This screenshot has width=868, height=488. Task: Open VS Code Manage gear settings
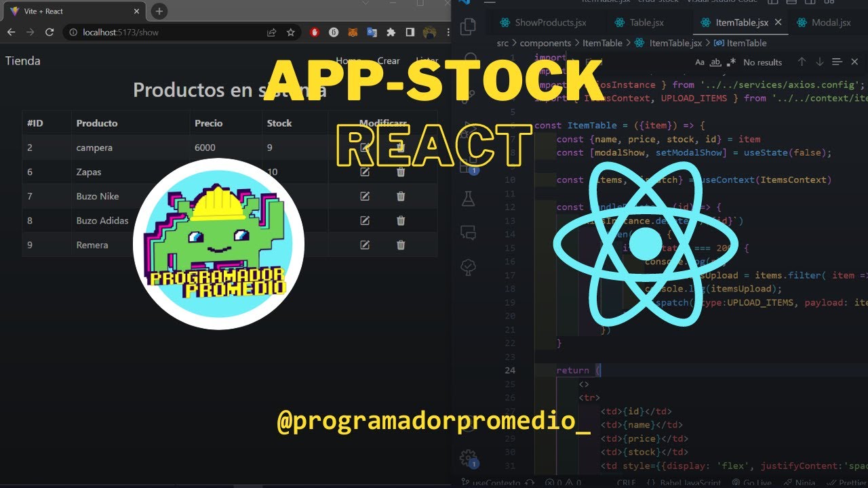[x=468, y=458]
